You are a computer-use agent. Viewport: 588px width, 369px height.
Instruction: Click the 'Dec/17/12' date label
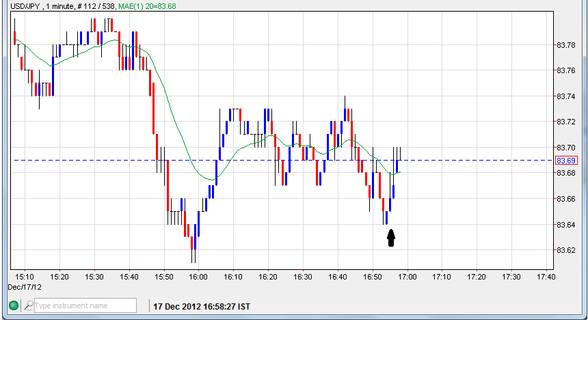tap(25, 287)
